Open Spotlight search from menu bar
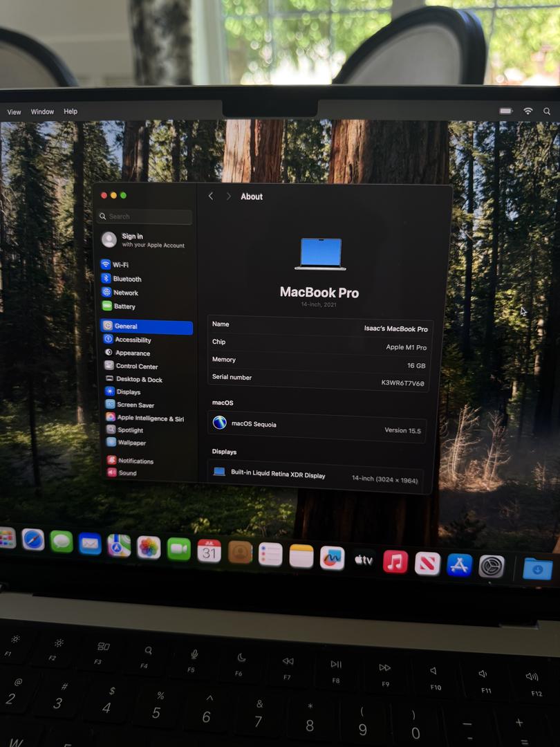This screenshot has height=747, width=560. [547, 111]
